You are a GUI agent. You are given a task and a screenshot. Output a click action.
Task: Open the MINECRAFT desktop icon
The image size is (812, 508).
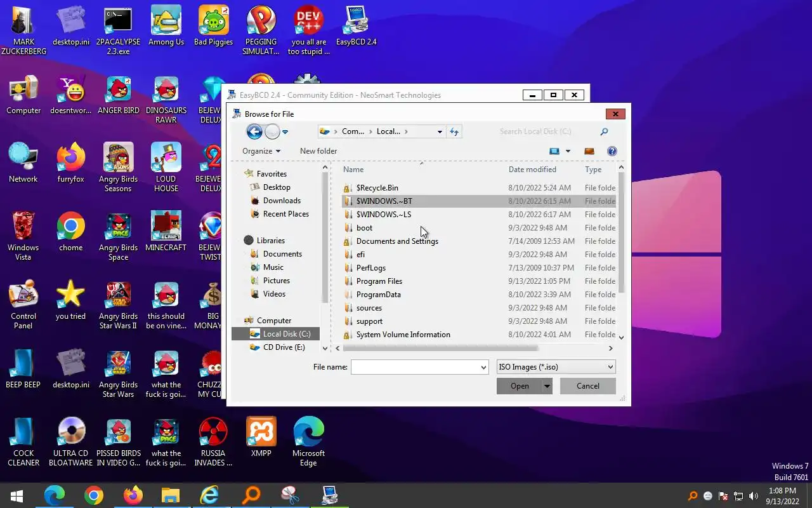[166, 232]
